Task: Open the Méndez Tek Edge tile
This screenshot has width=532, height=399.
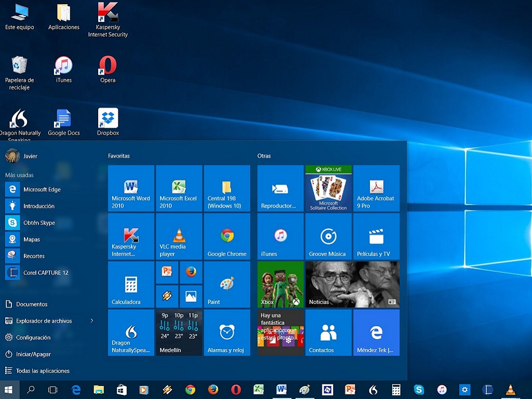Action: tap(376, 332)
